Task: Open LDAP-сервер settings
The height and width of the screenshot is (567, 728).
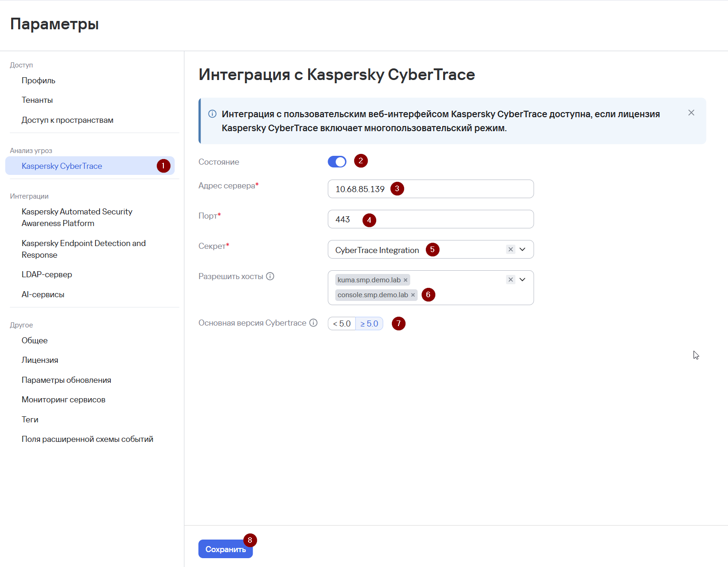Action: click(x=47, y=274)
